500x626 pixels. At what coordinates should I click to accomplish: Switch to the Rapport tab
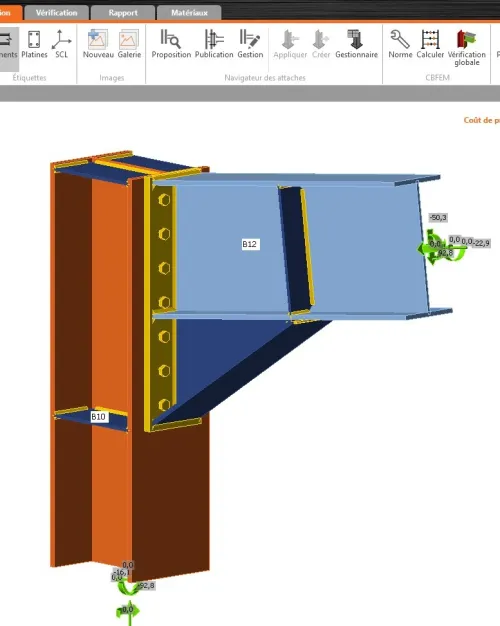coord(123,13)
